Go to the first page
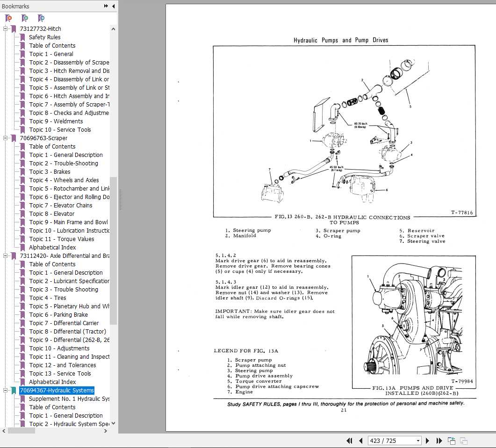The height and width of the screenshot is (448, 496). pos(349,441)
